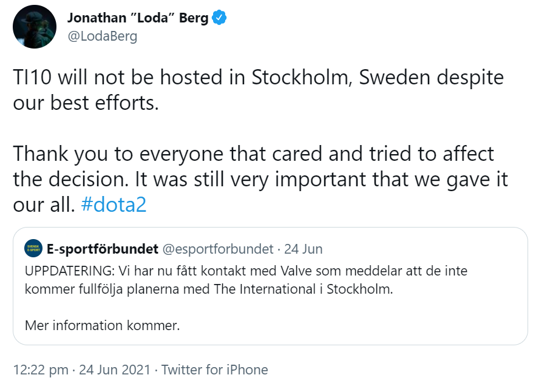Click the blue verified badge icon

pos(219,18)
